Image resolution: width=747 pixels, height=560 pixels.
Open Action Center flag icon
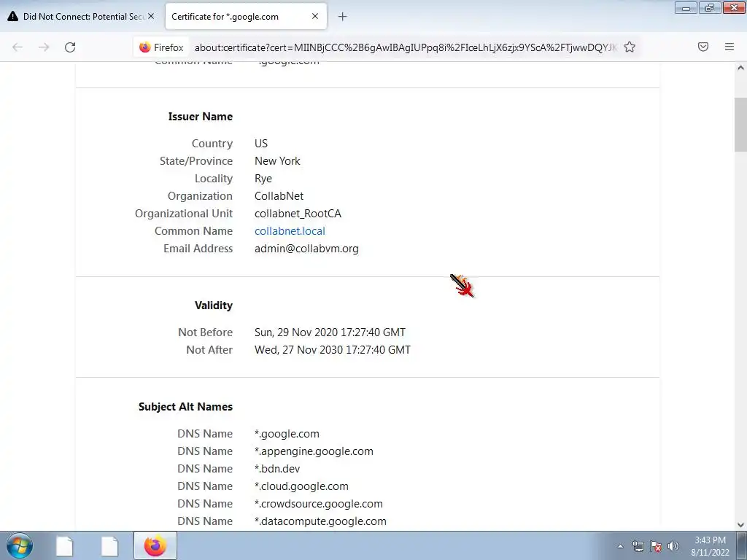[656, 546]
